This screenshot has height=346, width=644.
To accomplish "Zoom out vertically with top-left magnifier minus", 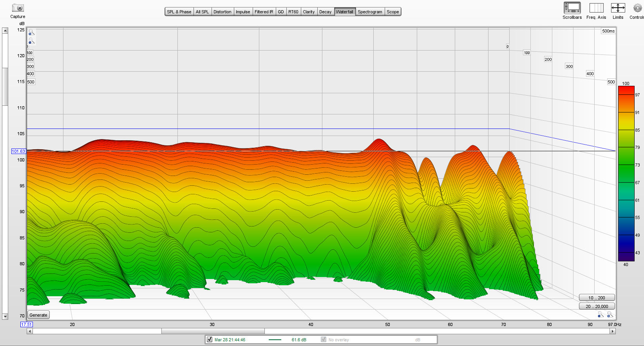I will (31, 42).
